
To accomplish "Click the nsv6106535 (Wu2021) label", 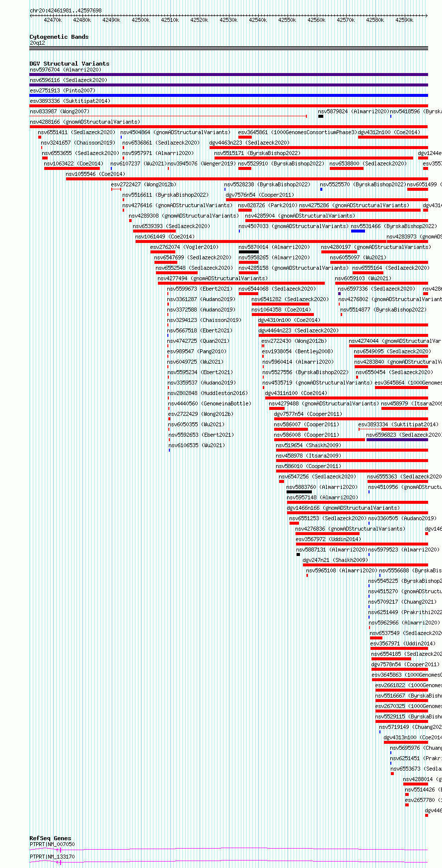I will click(x=197, y=445).
